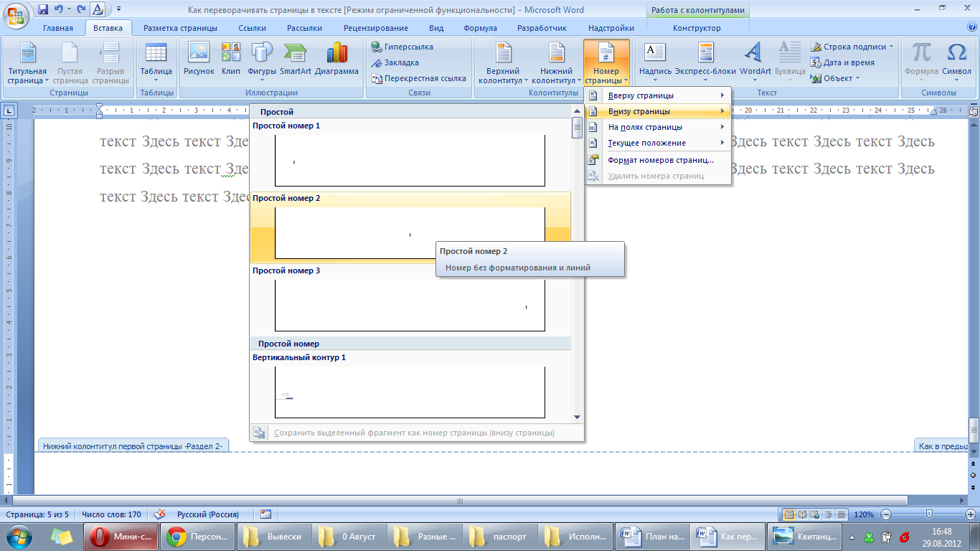Open Верхний колонтитул header gallery
The image size is (980, 551).
coord(503,63)
